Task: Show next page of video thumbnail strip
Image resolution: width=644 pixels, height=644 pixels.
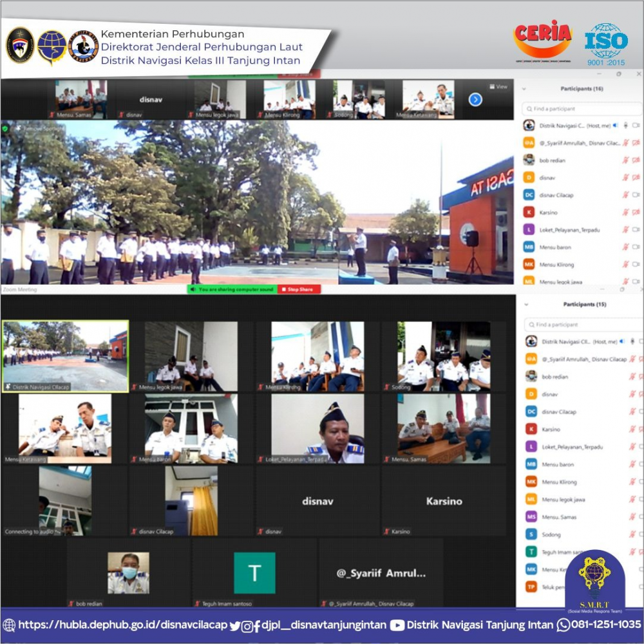Action: pos(475,99)
